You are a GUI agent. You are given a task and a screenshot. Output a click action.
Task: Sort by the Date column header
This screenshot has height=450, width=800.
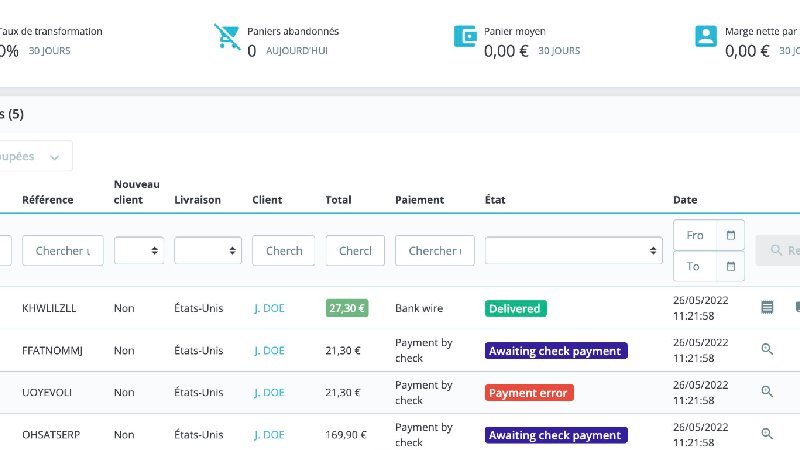coord(685,199)
